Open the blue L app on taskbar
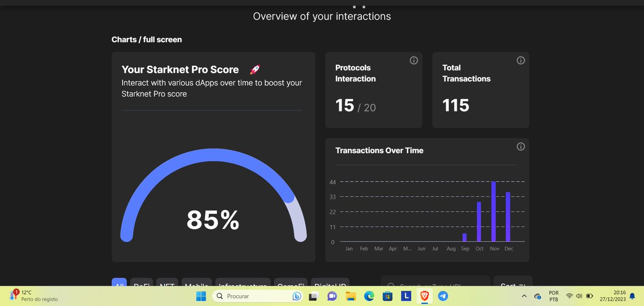Viewport: 644px width, 306px height. (x=406, y=296)
